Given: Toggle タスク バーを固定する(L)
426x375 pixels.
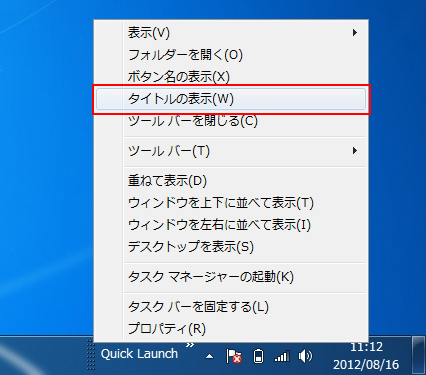Looking at the screenshot, I should pyautogui.click(x=231, y=307).
